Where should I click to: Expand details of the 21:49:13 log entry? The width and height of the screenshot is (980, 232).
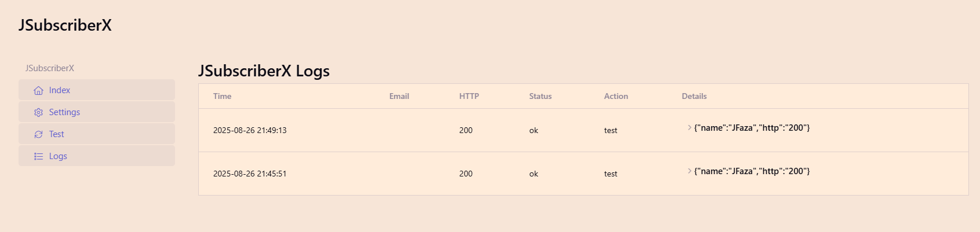pyautogui.click(x=690, y=128)
